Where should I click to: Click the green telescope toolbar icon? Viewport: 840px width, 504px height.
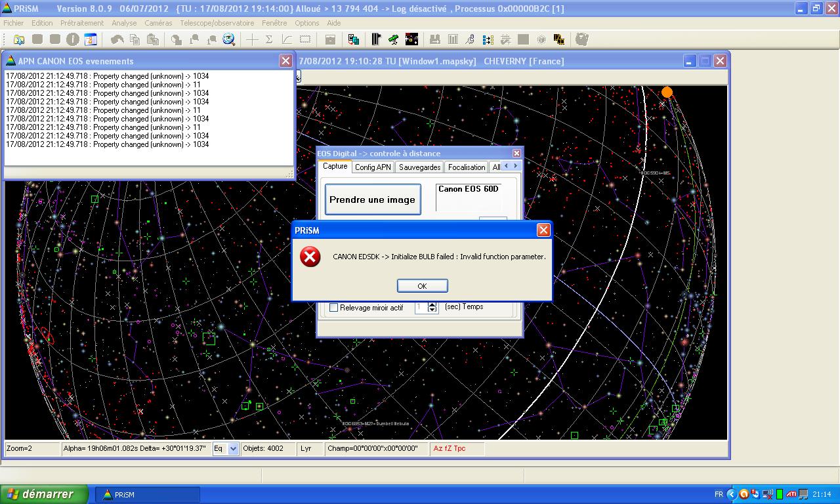[x=393, y=39]
